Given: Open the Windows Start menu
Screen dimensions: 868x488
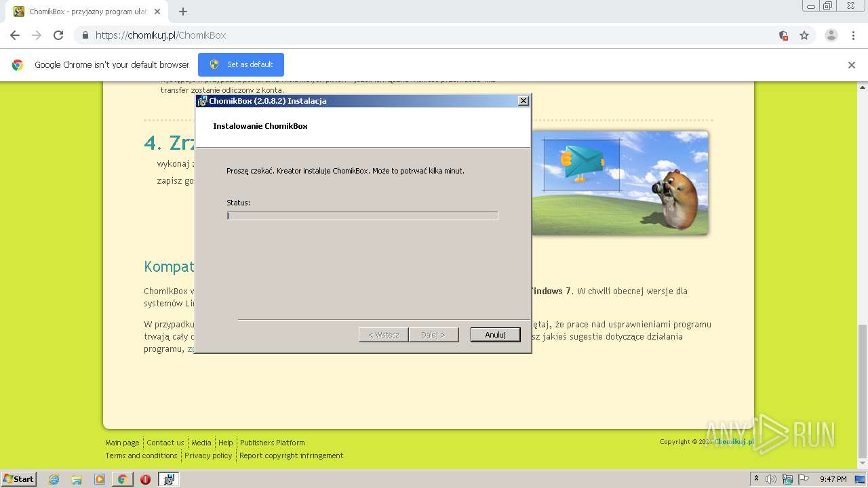Looking at the screenshot, I should [19, 479].
